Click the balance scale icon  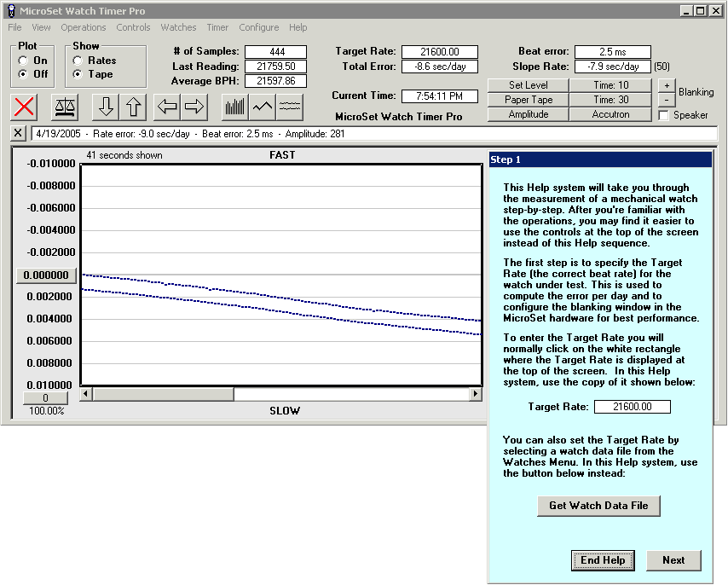[64, 107]
